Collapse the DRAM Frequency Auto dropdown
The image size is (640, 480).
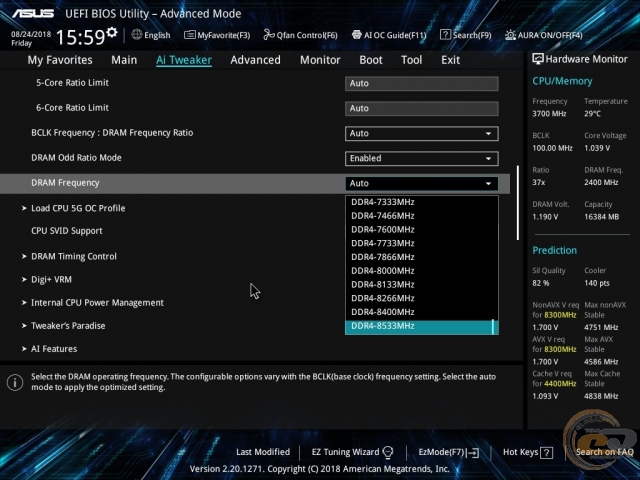pos(422,183)
